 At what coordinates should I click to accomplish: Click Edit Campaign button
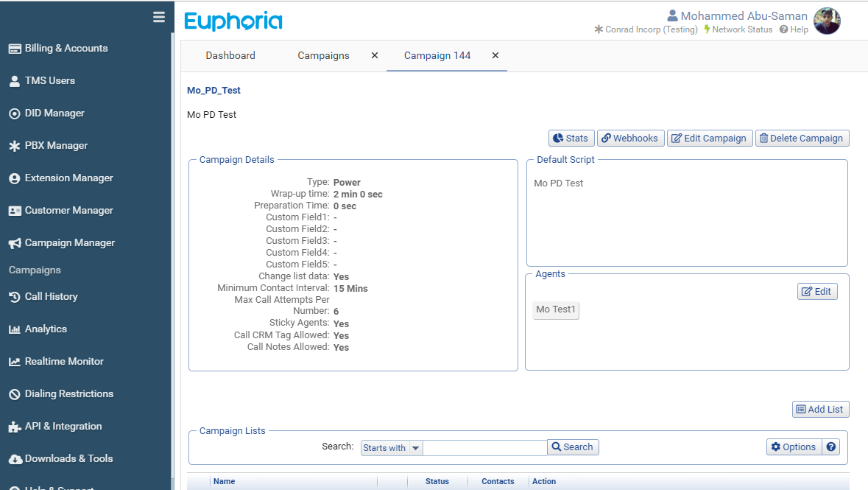tap(710, 139)
